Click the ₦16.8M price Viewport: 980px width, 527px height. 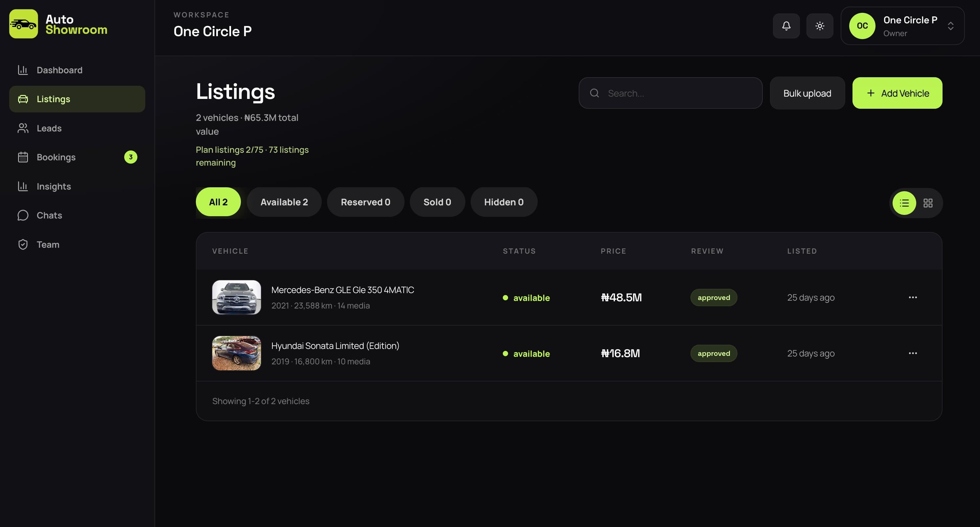point(620,353)
